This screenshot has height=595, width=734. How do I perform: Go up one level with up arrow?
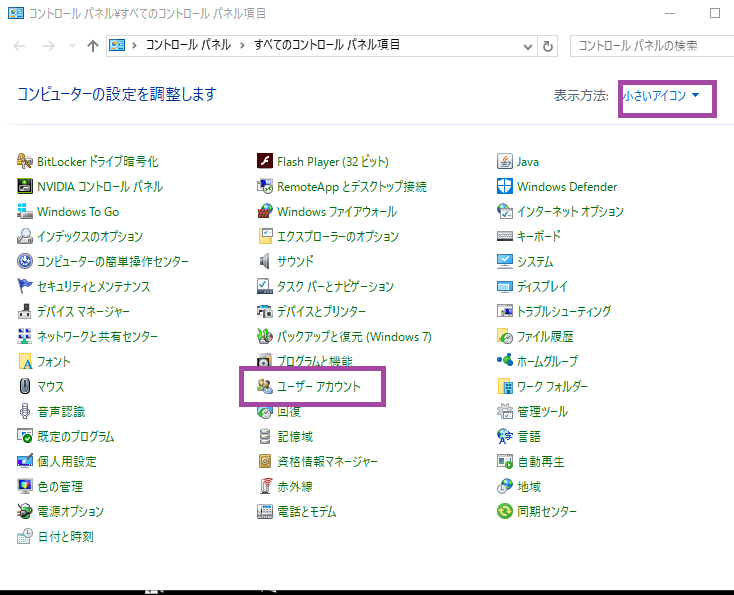93,46
